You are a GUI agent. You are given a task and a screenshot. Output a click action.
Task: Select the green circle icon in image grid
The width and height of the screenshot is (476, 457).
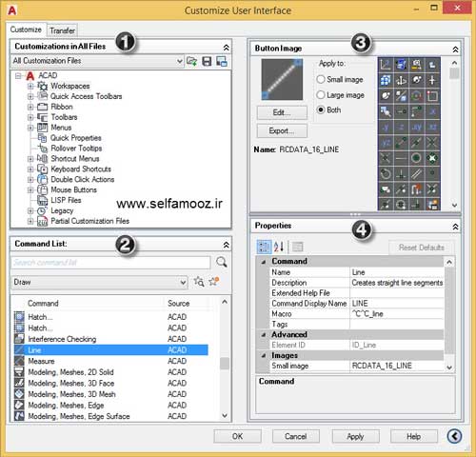(416, 158)
